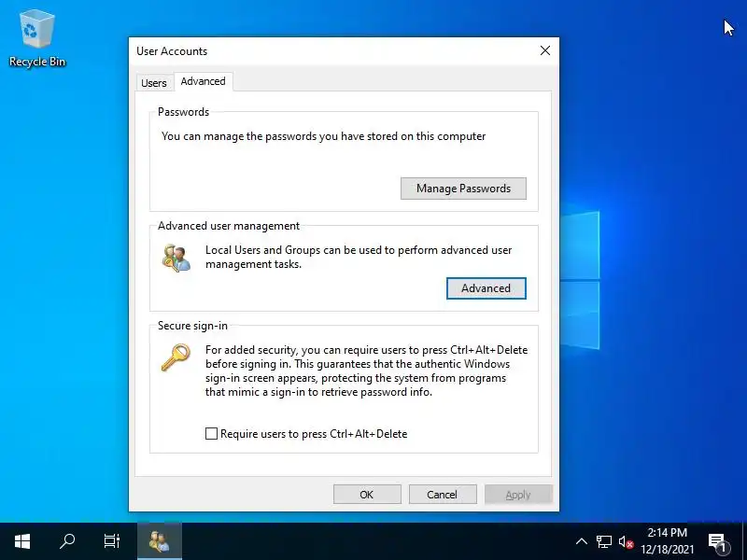
Task: Click Show desktop sliver at taskbar edge
Action: [x=744, y=541]
